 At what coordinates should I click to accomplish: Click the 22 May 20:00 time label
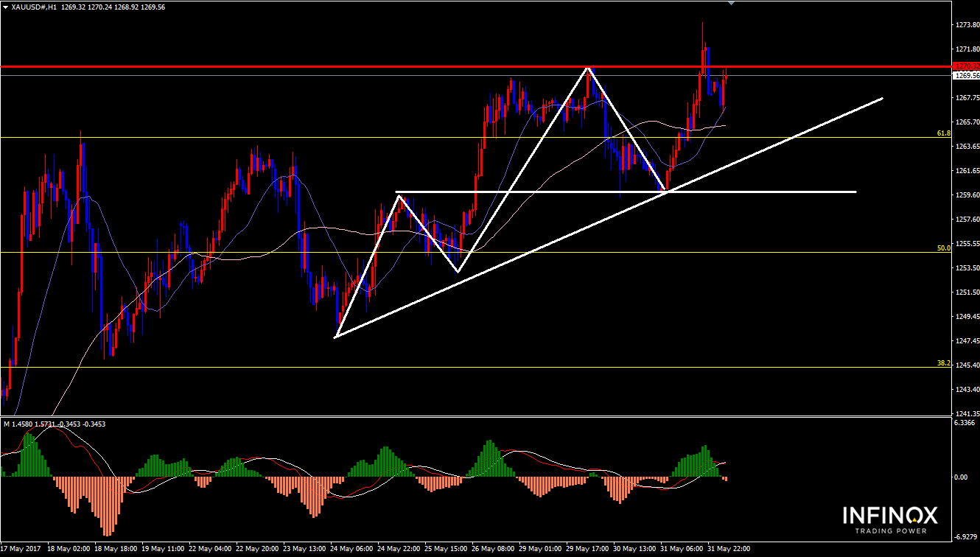pos(259,550)
